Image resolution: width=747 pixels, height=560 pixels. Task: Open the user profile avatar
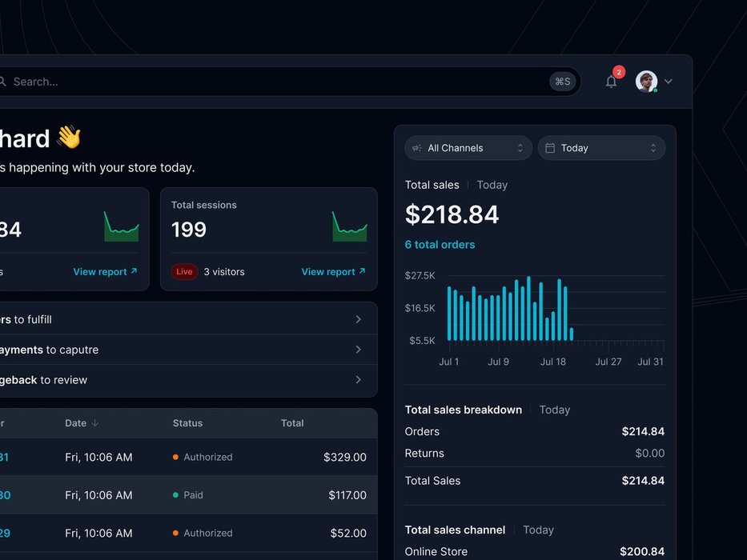point(646,82)
